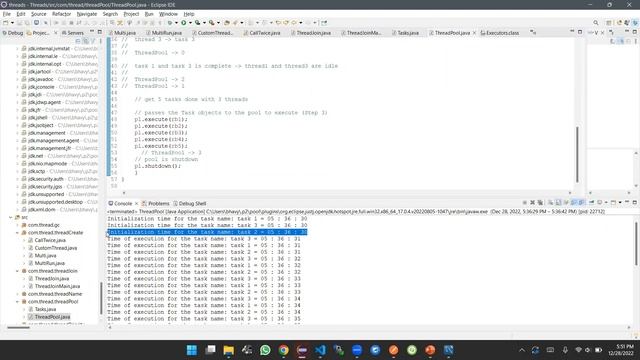This screenshot has width=640, height=360.
Task: Click the Windows Start button
Action: 192,350
